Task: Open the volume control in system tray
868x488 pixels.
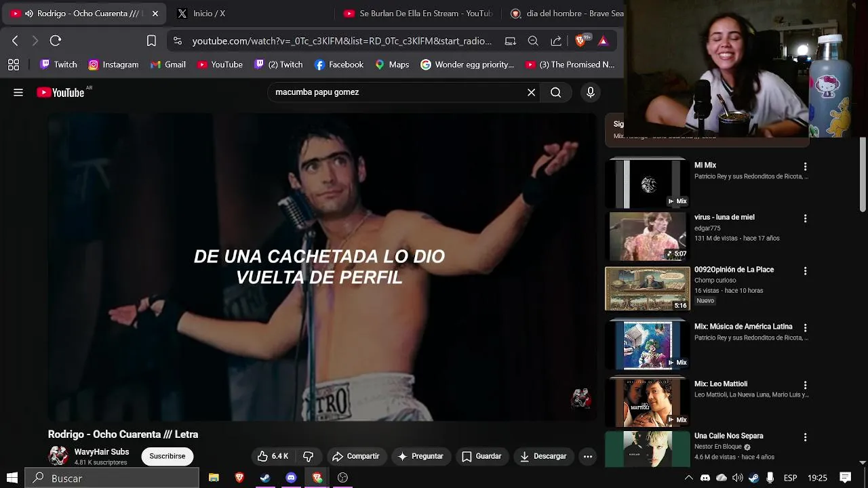Action: coord(738,478)
